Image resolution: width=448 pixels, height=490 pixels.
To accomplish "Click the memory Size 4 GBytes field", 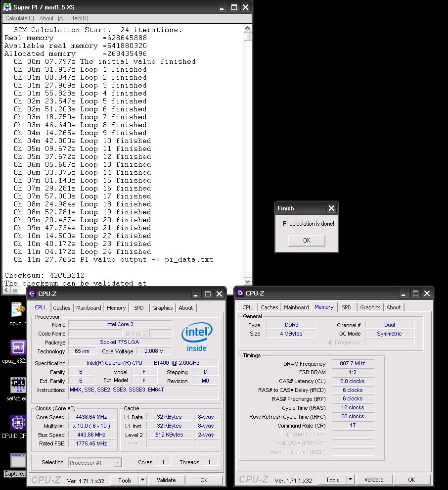I will coord(291,334).
